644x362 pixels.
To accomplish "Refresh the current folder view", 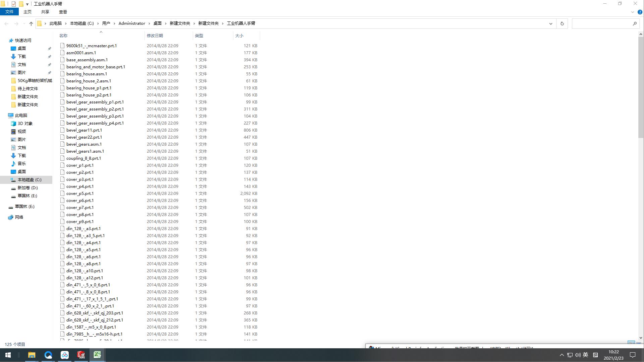I will 562,23.
